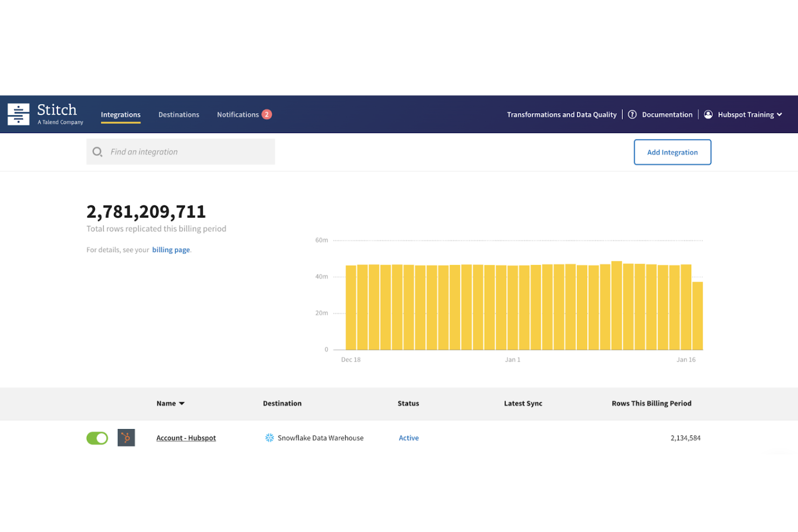
Task: Click the Active status link
Action: pos(408,438)
